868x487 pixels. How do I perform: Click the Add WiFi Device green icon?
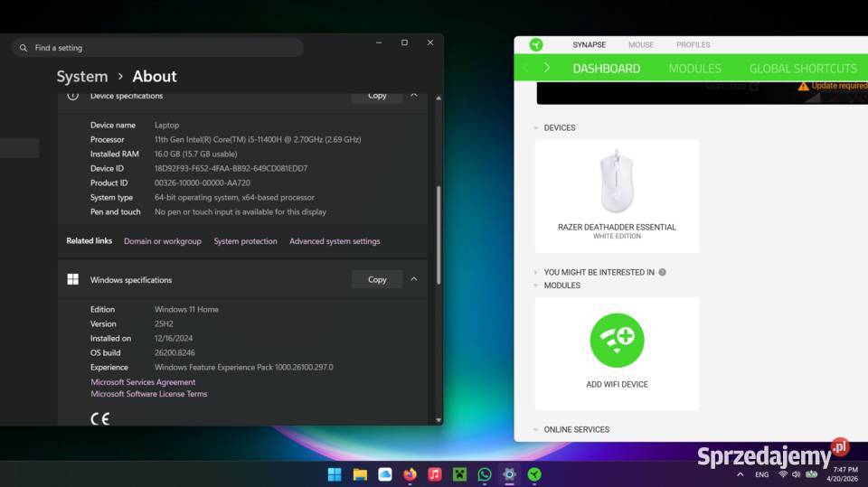tap(617, 340)
